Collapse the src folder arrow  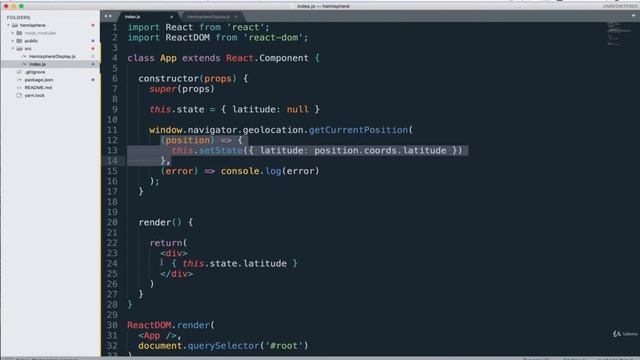coord(13,49)
